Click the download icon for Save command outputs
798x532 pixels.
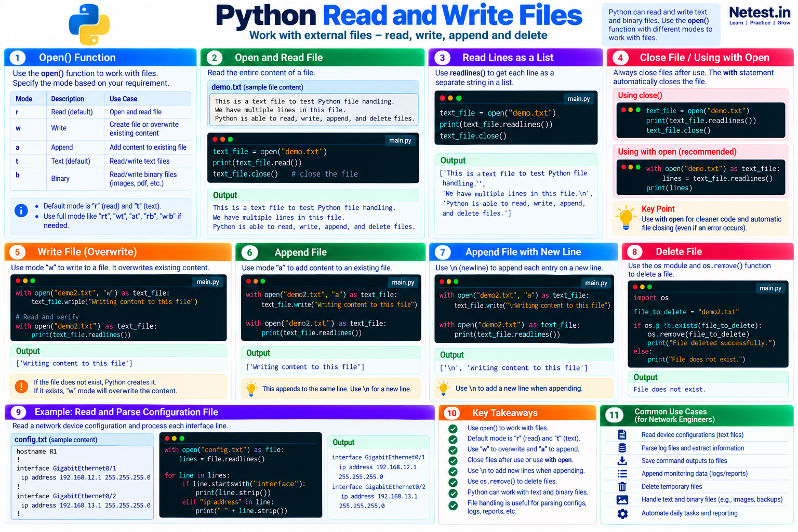click(x=622, y=461)
